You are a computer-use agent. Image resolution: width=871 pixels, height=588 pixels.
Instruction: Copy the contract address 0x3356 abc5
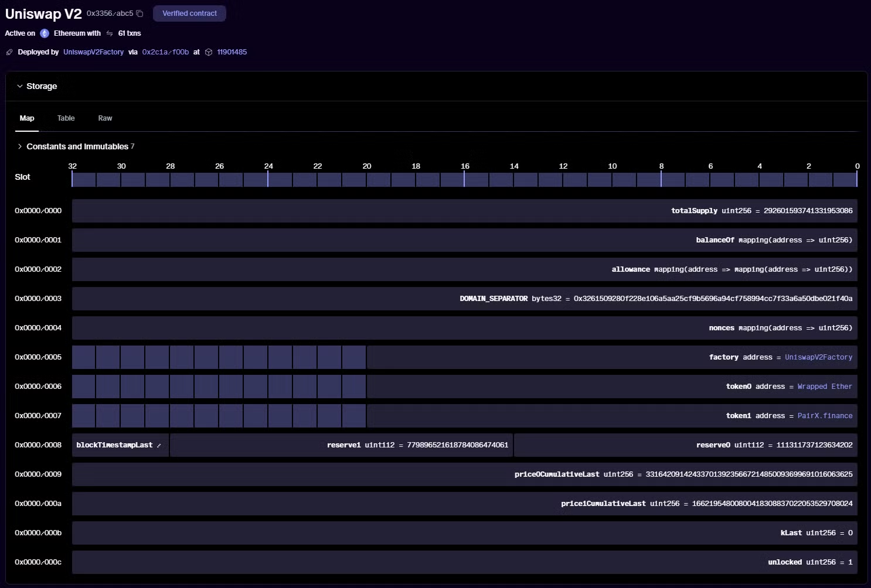pyautogui.click(x=140, y=13)
